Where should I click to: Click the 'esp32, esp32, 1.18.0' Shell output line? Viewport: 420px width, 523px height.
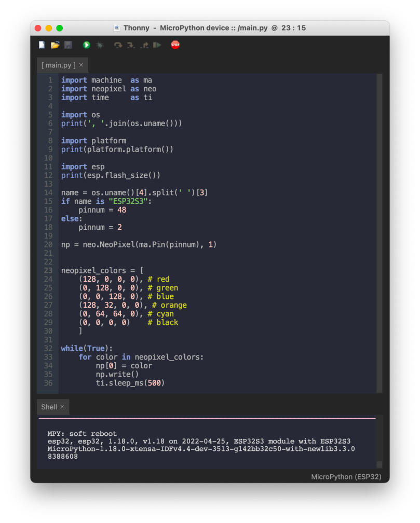199,441
